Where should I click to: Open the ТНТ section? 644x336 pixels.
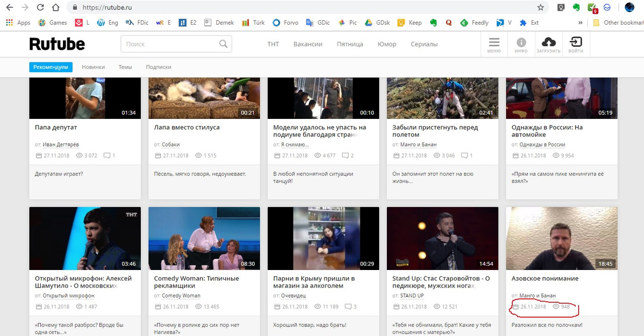tap(273, 44)
